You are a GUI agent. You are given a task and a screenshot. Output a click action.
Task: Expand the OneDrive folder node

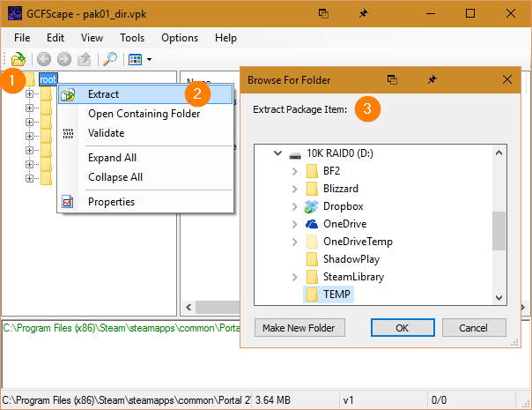coord(294,224)
